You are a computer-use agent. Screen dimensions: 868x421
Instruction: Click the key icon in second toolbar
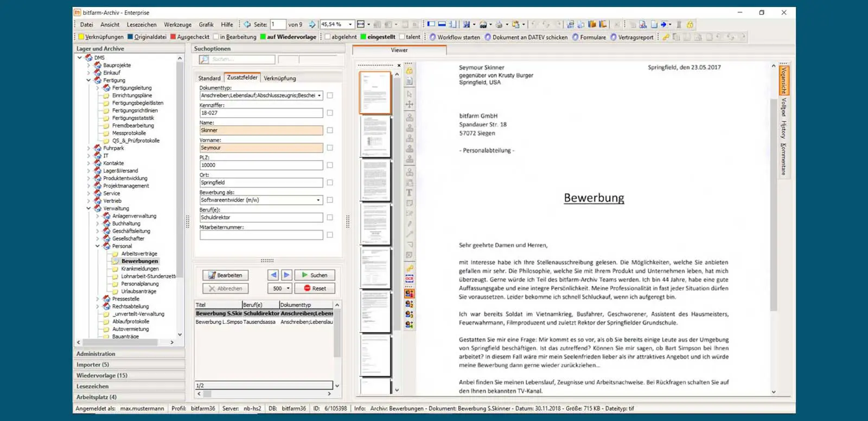pyautogui.click(x=666, y=37)
